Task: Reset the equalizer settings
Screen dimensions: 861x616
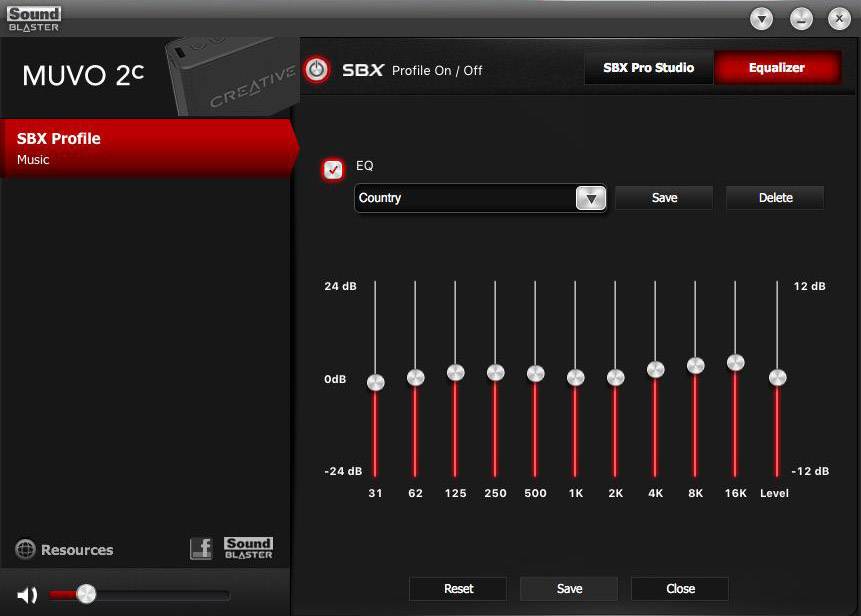Action: [458, 588]
